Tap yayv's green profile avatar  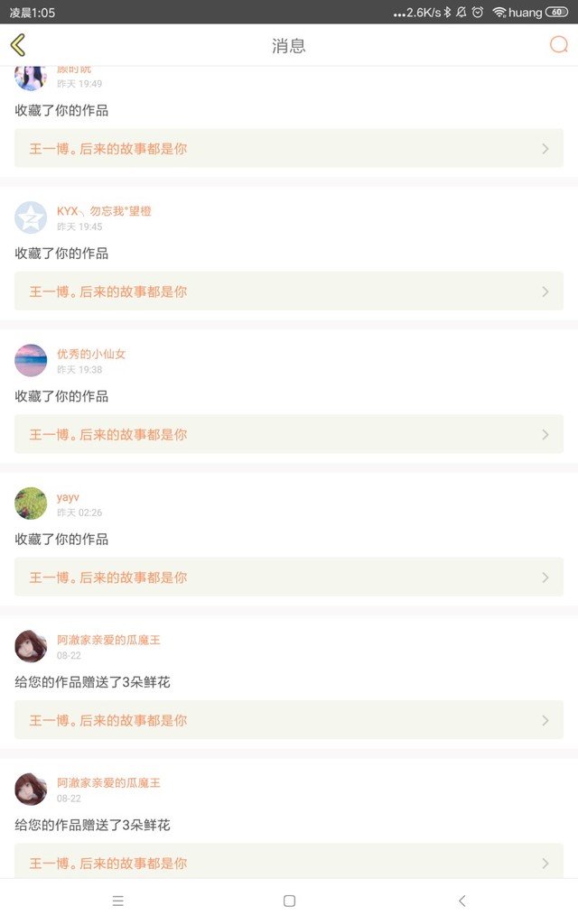[x=31, y=504]
